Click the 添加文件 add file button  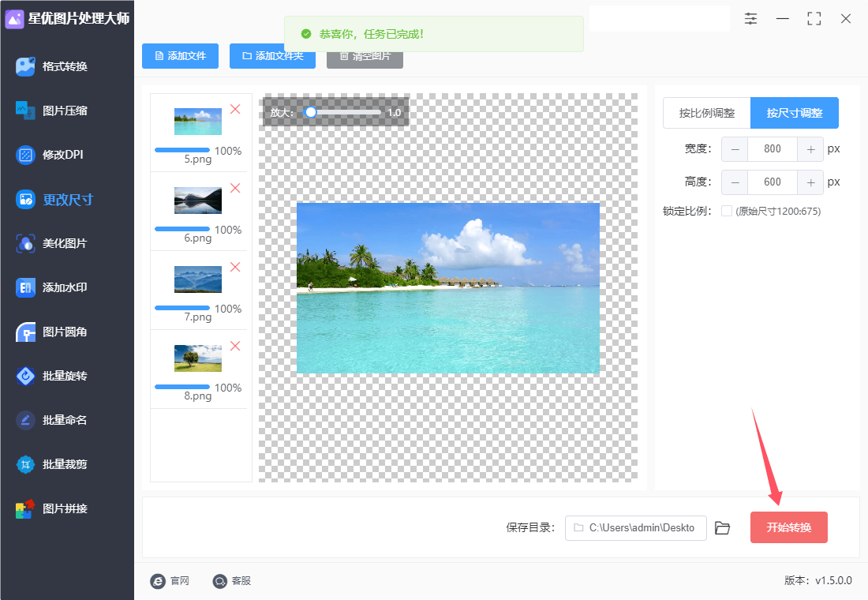point(180,56)
